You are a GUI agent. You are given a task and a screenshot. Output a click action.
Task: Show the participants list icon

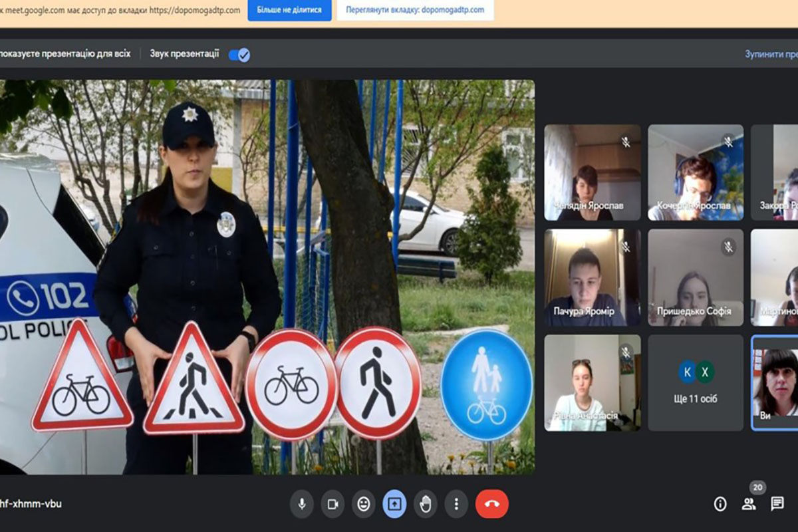click(749, 504)
